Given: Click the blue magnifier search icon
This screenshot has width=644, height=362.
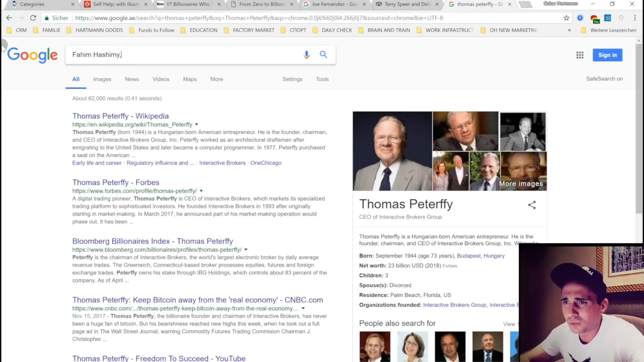Looking at the screenshot, I should (323, 54).
